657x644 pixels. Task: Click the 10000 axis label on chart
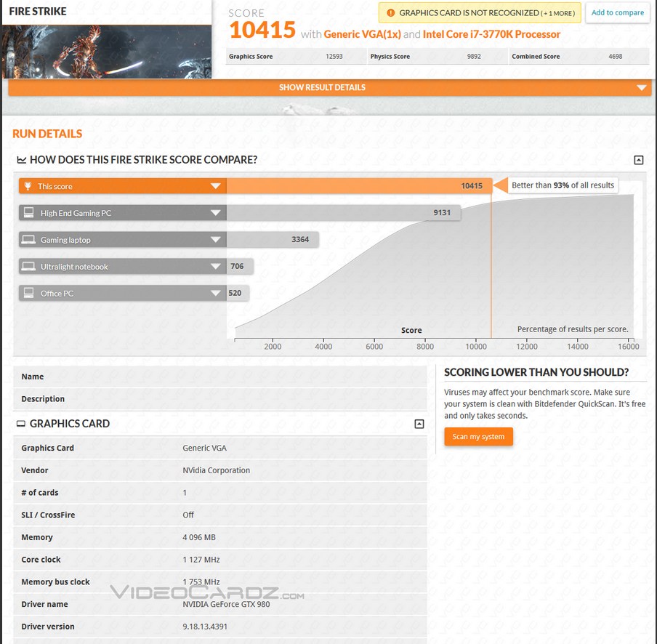pos(476,347)
